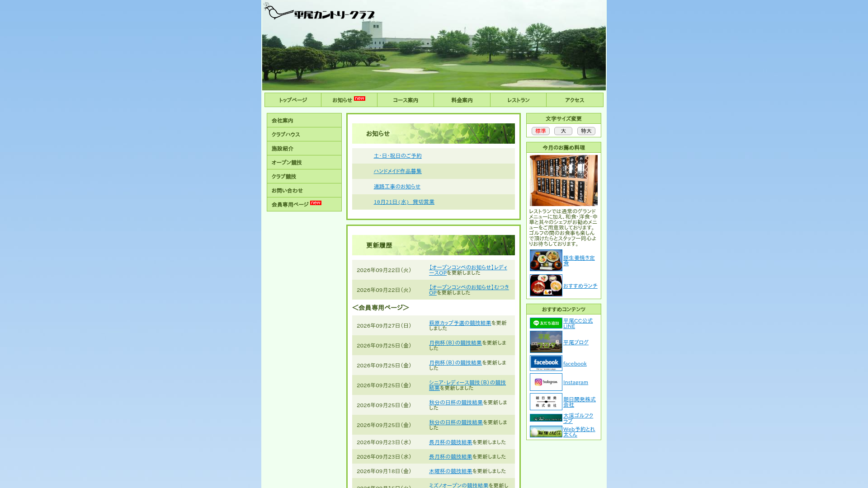The image size is (868, 488).
Task: Open the 土・日・祝日のご予約 notice link
Action: (x=397, y=156)
